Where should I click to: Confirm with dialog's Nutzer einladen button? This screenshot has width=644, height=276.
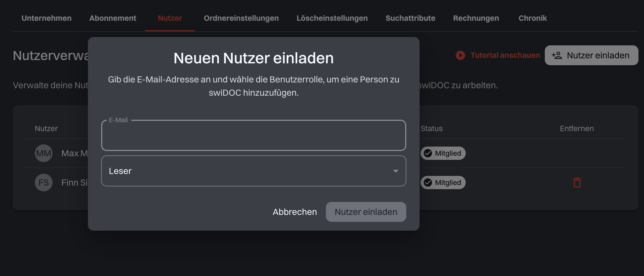pyautogui.click(x=366, y=212)
